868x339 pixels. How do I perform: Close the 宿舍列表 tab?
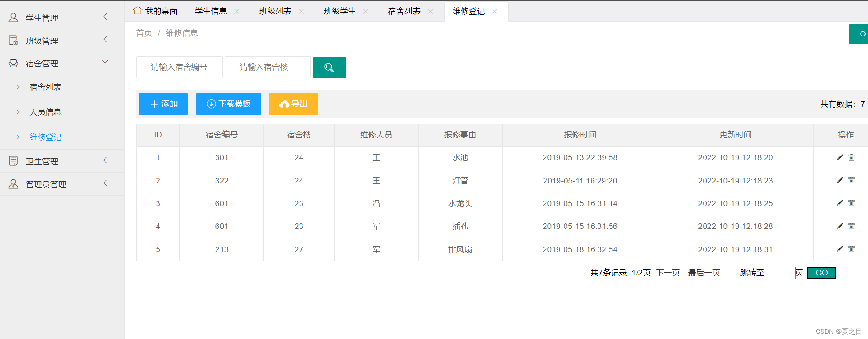click(x=430, y=11)
